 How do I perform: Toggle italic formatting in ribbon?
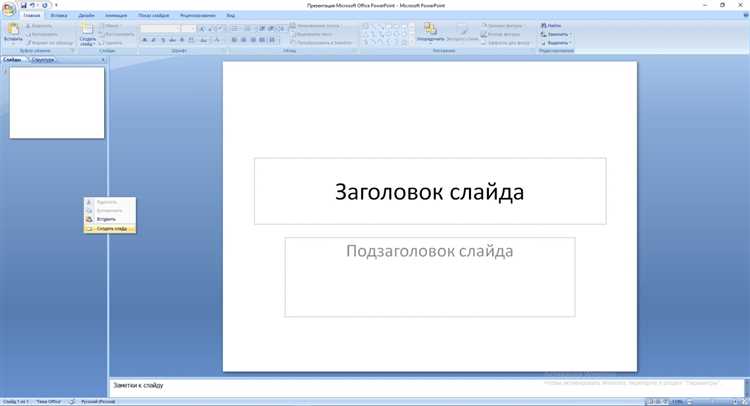(x=154, y=40)
